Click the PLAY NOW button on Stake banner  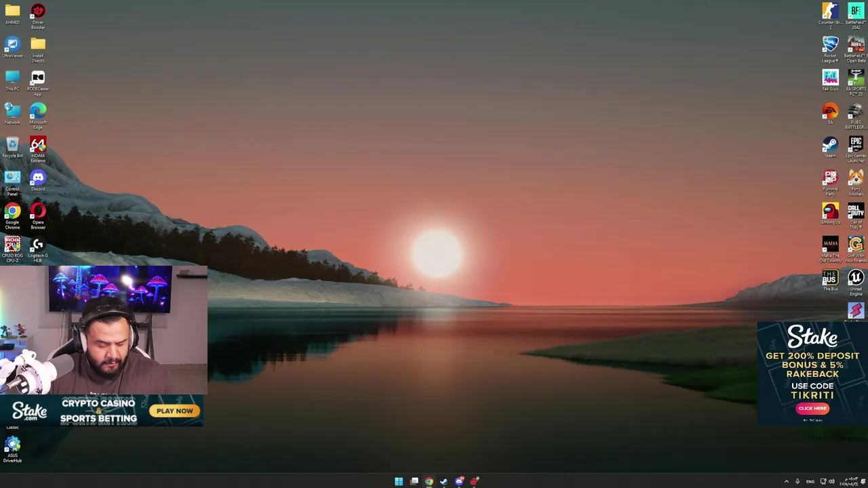174,411
